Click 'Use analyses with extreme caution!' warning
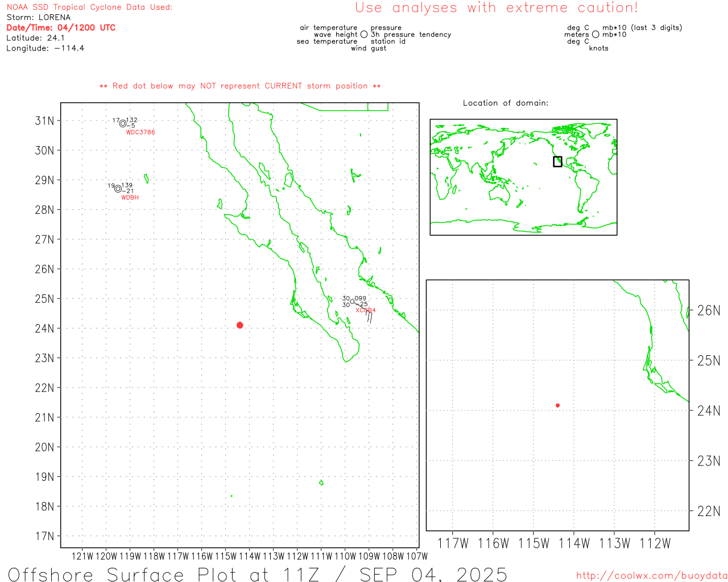The image size is (728, 582). click(x=497, y=7)
